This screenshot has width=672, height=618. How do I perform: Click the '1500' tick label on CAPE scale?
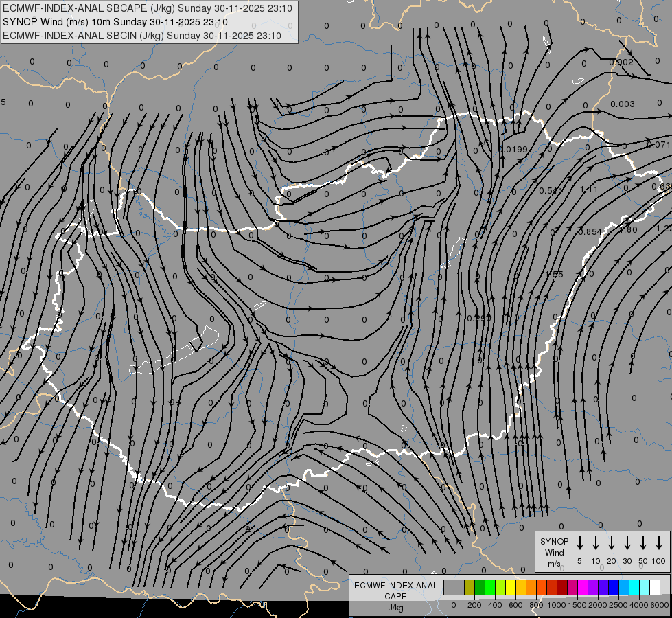577,605
